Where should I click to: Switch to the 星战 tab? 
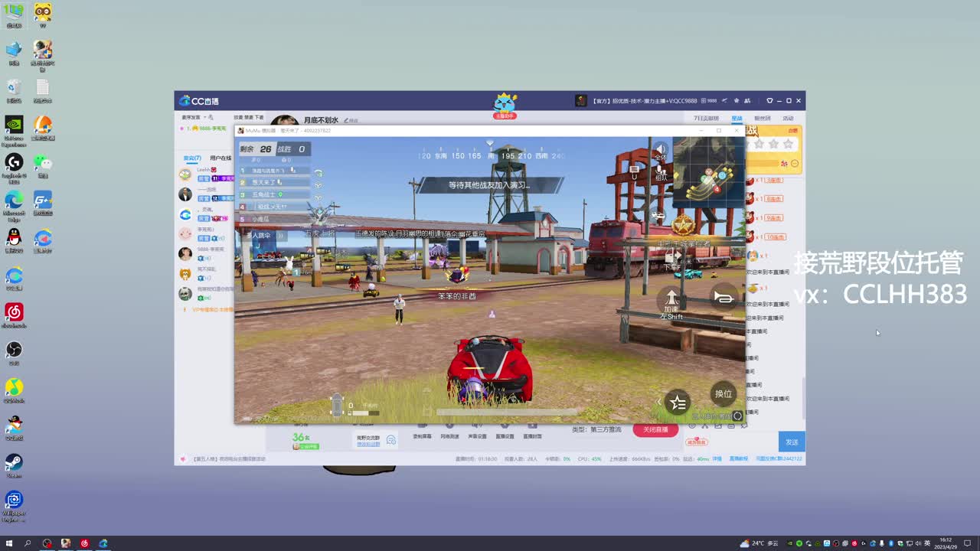coord(737,119)
